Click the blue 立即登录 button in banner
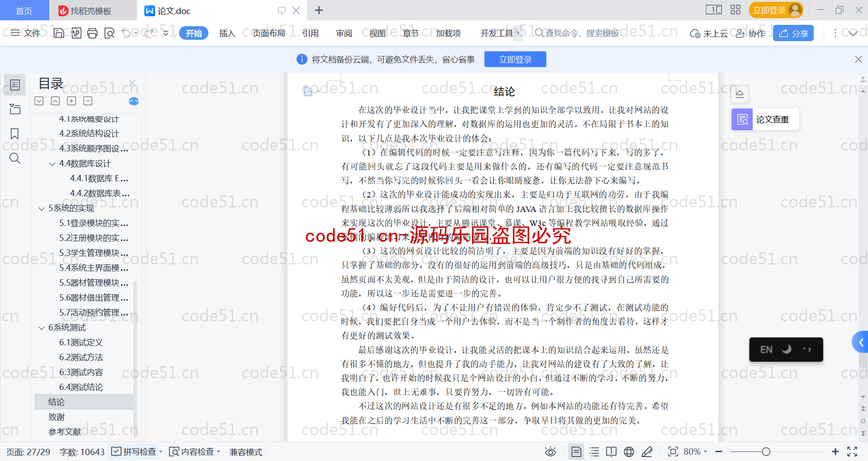This screenshot has width=868, height=461. tap(515, 59)
